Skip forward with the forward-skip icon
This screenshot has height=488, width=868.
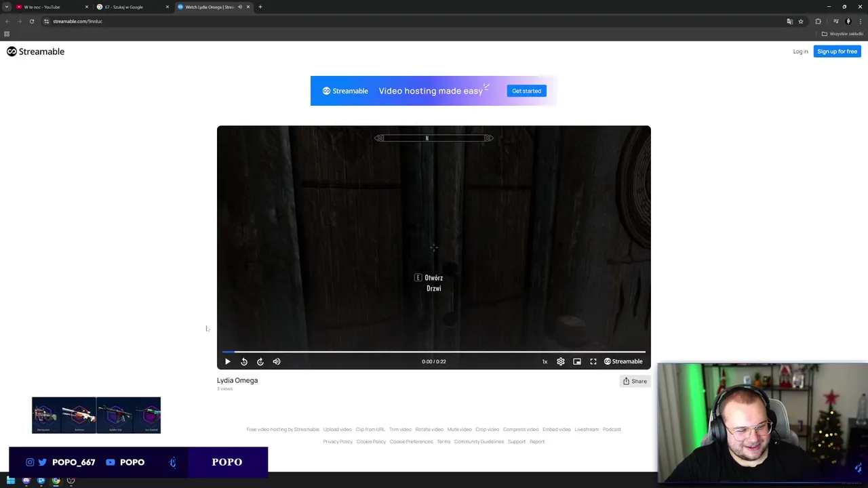260,361
